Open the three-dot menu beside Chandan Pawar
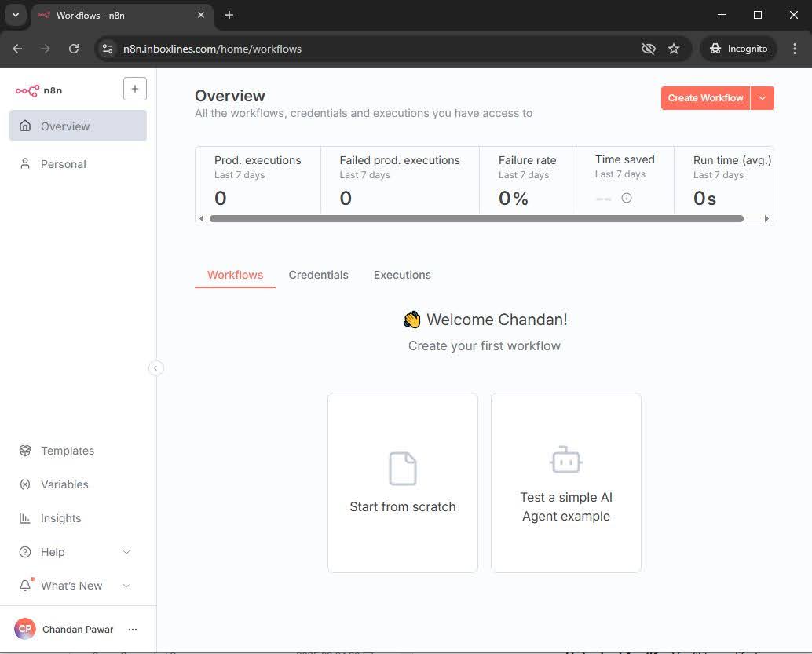The image size is (812, 654). click(x=133, y=630)
